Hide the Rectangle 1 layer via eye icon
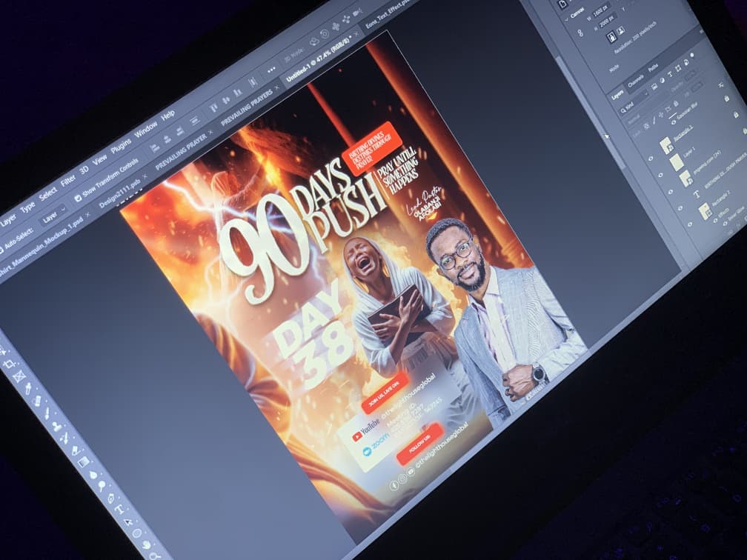 coord(651,159)
